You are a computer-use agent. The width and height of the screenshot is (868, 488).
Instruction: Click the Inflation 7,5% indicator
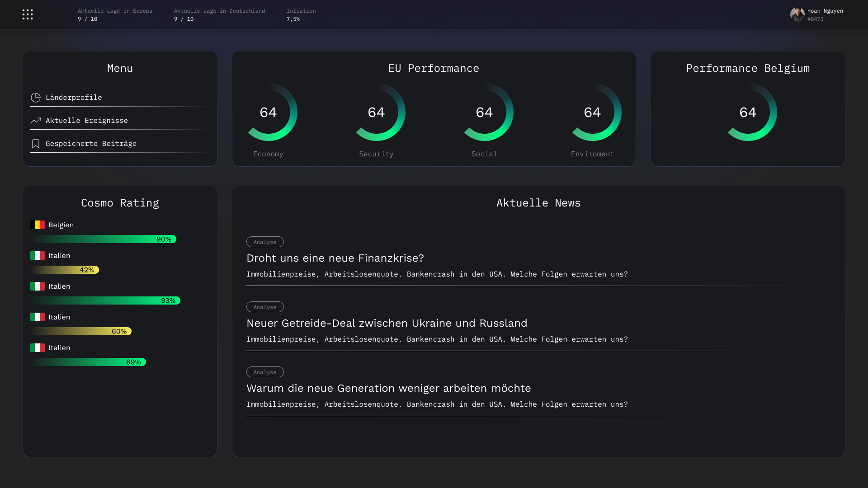(301, 14)
